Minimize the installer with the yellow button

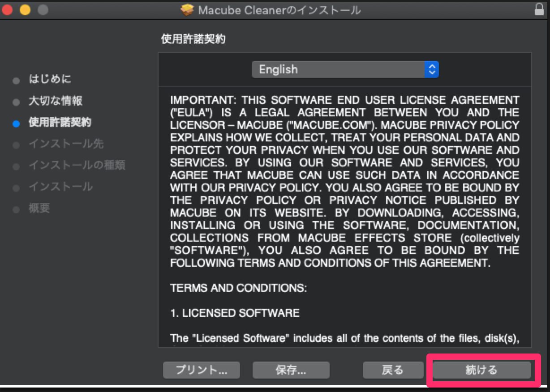click(25, 9)
